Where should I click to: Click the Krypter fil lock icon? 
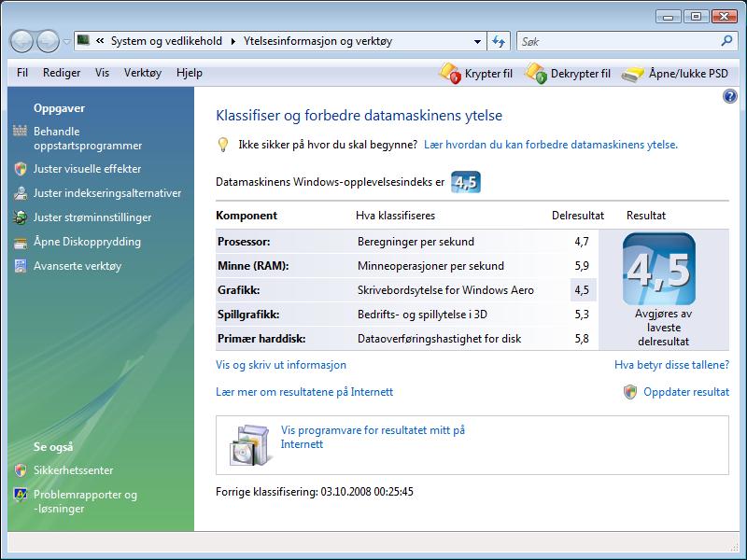pyautogui.click(x=450, y=74)
